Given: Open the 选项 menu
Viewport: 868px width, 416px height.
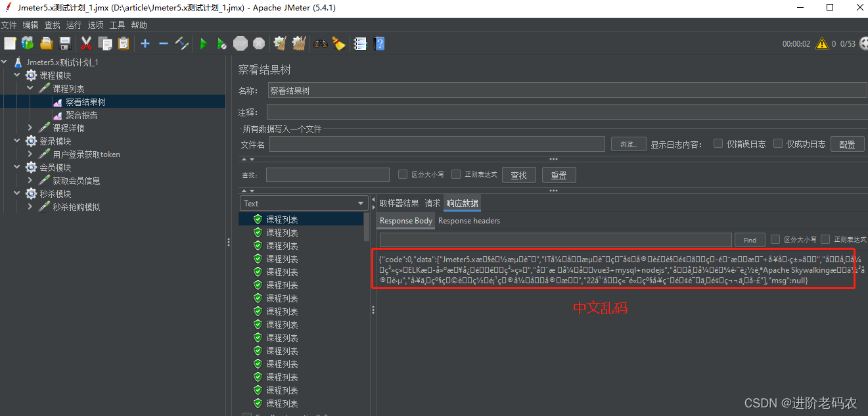Looking at the screenshot, I should (95, 25).
